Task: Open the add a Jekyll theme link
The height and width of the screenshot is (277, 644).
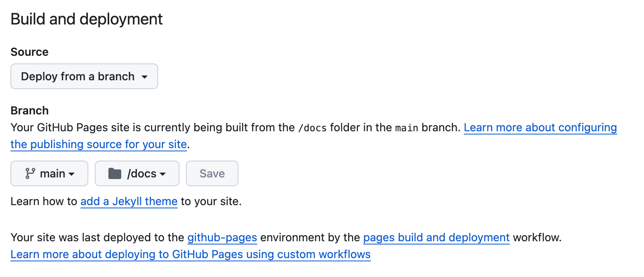Action: pos(129,201)
